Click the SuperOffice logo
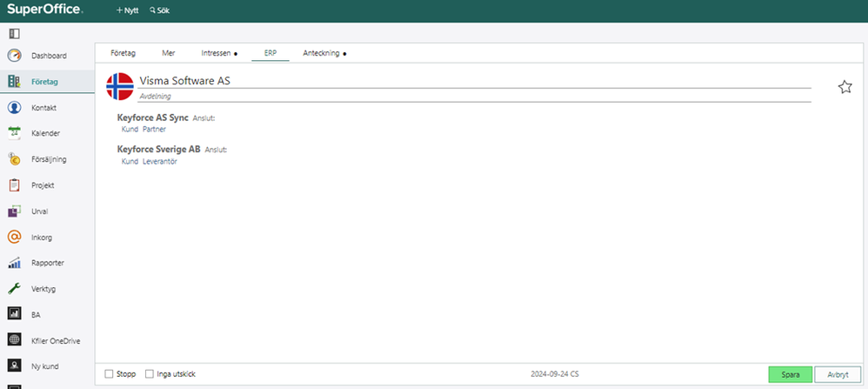 click(x=45, y=9)
